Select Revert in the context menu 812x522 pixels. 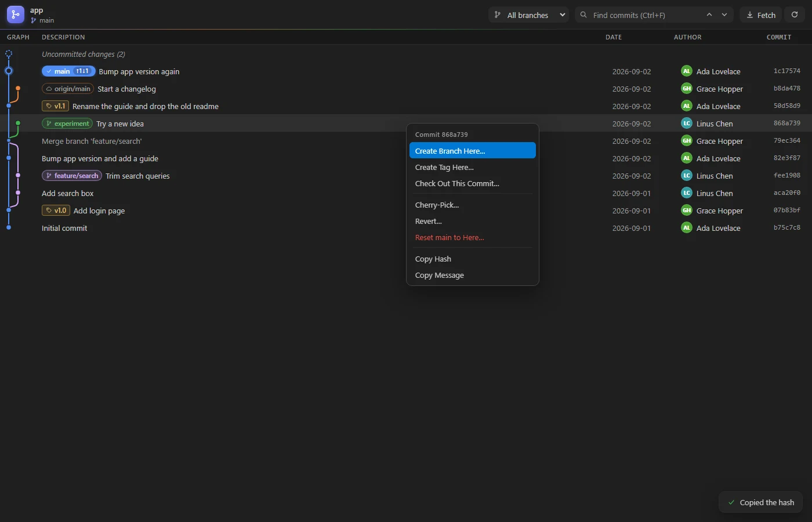(x=473, y=221)
